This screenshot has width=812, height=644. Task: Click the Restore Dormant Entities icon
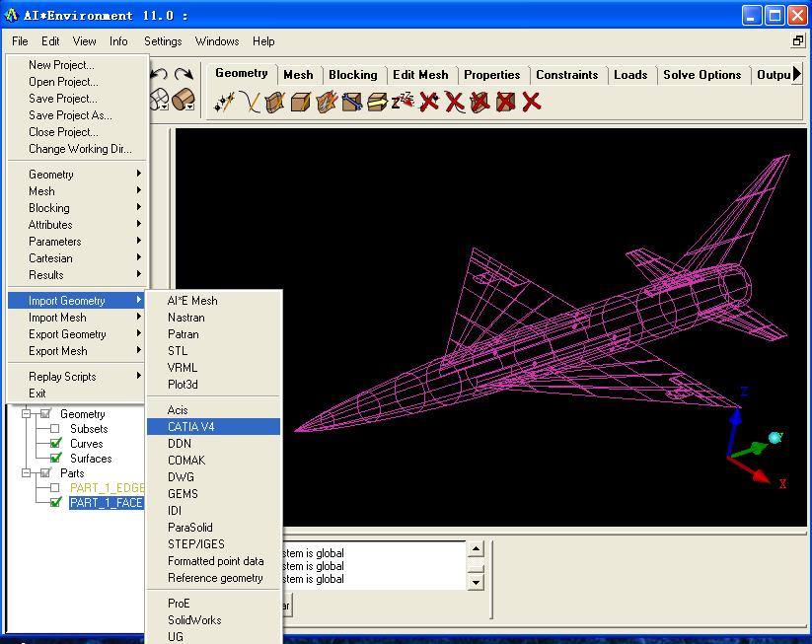(x=403, y=101)
